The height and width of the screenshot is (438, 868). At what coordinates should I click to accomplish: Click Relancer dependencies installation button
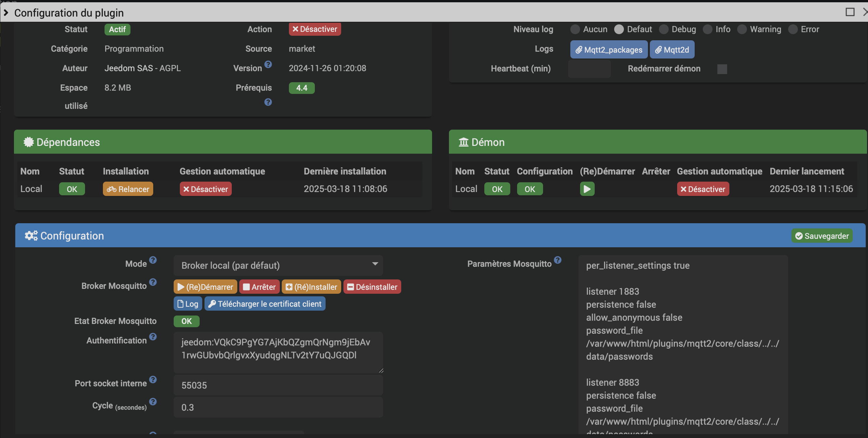pyautogui.click(x=128, y=189)
